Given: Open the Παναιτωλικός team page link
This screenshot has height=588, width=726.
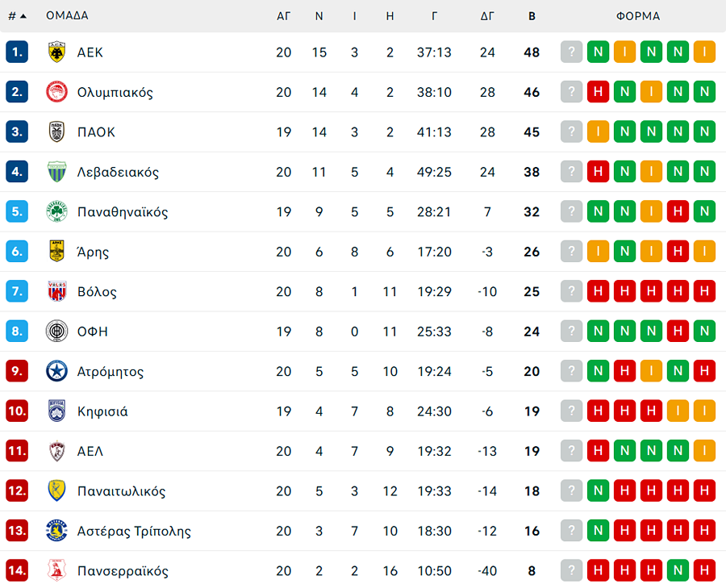Looking at the screenshot, I should click(121, 491).
